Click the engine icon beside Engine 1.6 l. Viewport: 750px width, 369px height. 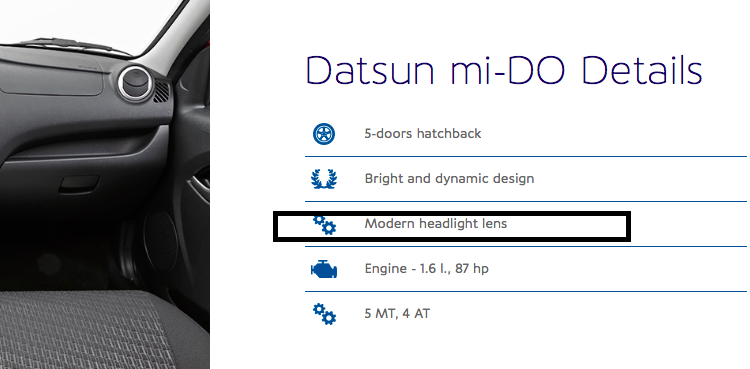pyautogui.click(x=324, y=269)
